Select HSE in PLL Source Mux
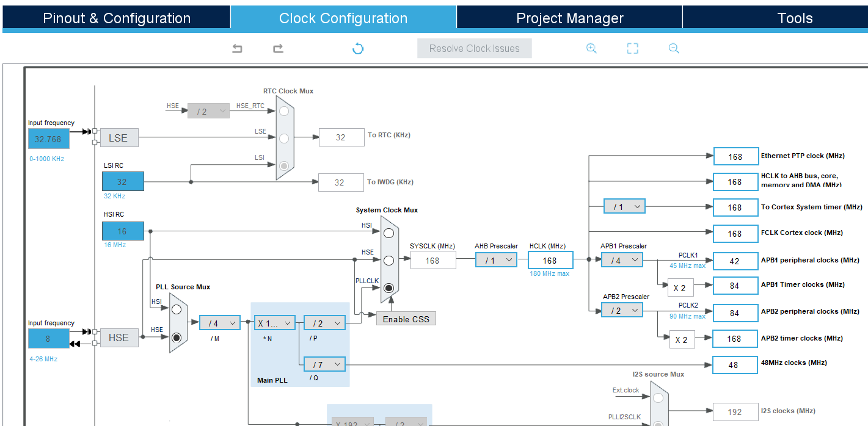This screenshot has height=426, width=868. (x=177, y=337)
